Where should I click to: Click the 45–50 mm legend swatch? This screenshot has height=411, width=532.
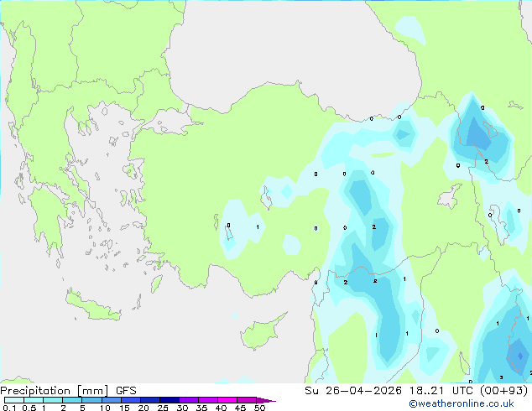point(247,400)
